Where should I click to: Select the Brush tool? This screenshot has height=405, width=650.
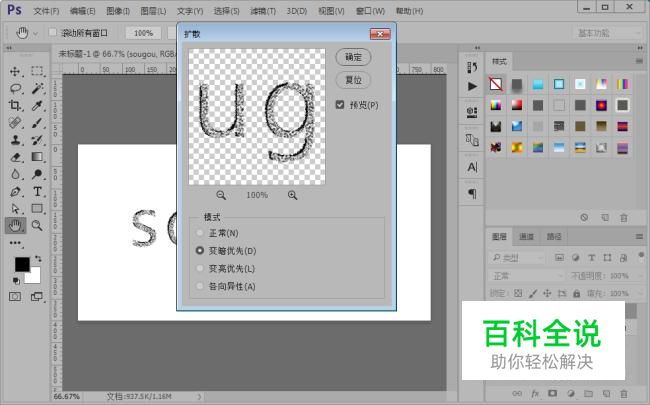click(x=37, y=123)
